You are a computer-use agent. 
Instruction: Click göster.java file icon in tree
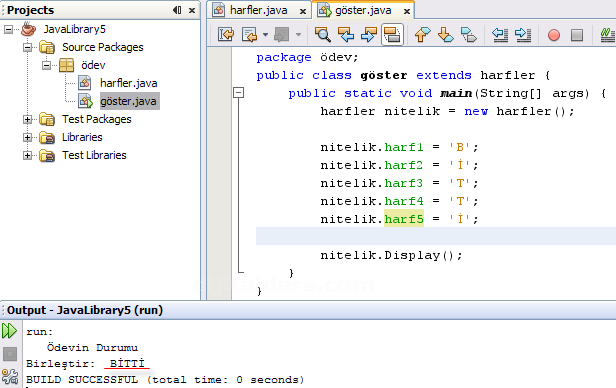(x=85, y=101)
